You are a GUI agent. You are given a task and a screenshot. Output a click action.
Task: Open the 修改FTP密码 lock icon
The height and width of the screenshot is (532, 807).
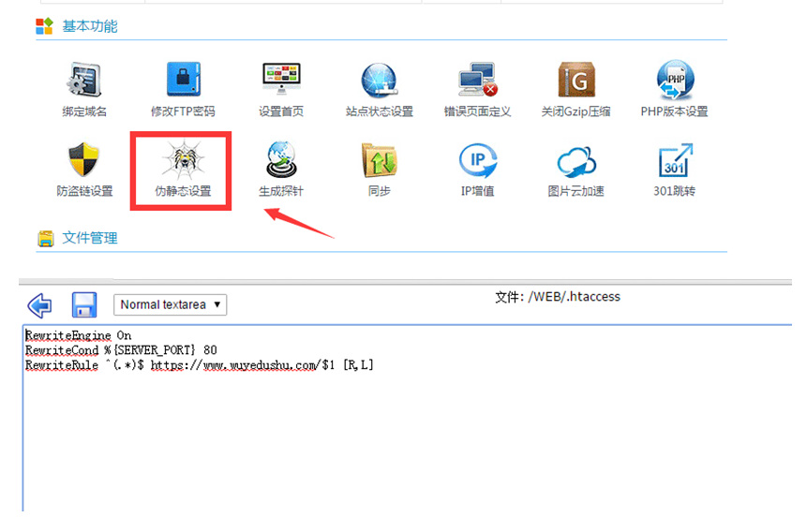tap(183, 80)
